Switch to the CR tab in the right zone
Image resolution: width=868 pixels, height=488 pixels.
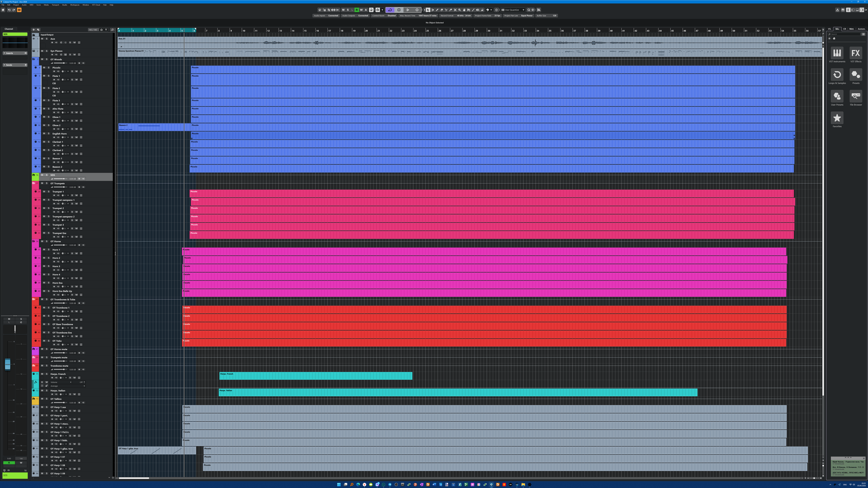tap(844, 29)
